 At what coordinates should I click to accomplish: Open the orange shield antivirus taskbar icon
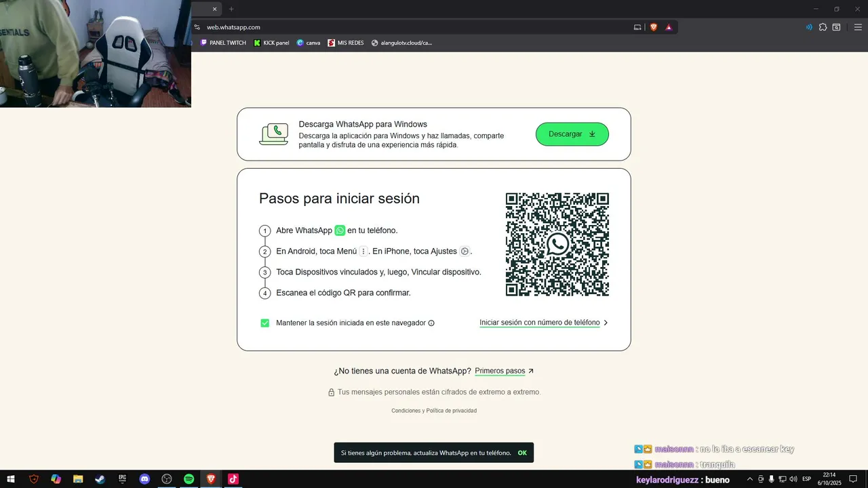[x=34, y=479]
